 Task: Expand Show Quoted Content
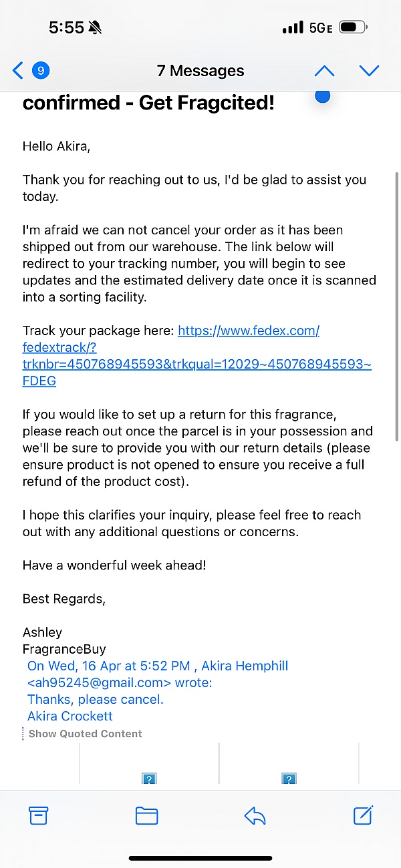85,734
